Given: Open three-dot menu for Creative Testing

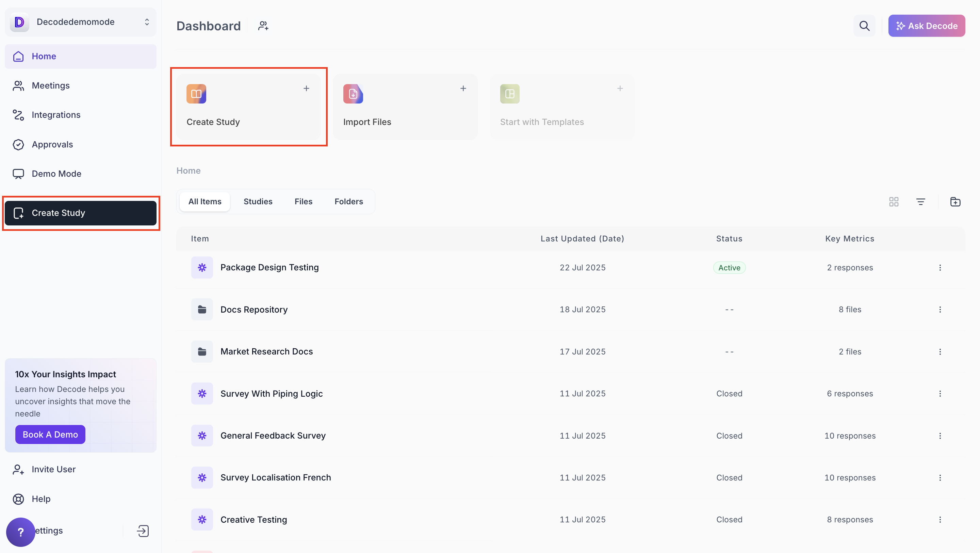Looking at the screenshot, I should pos(940,520).
